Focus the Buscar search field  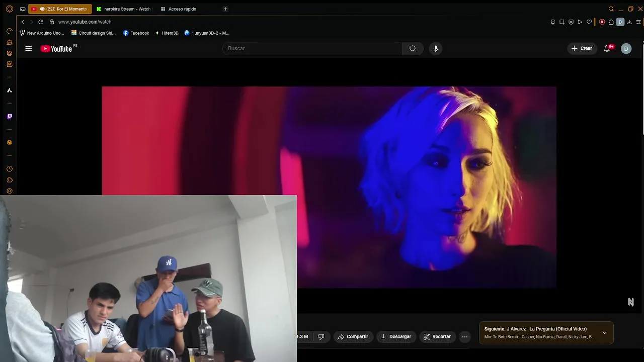pos(312,49)
